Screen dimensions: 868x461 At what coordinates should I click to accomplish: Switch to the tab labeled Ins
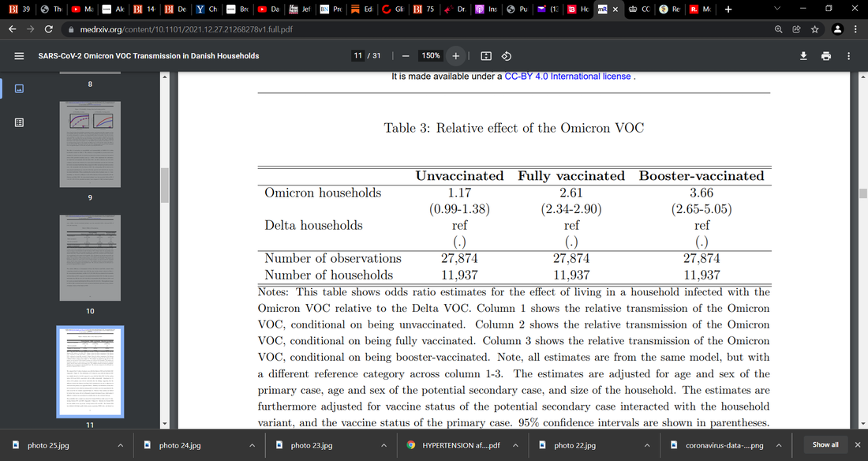point(486,9)
